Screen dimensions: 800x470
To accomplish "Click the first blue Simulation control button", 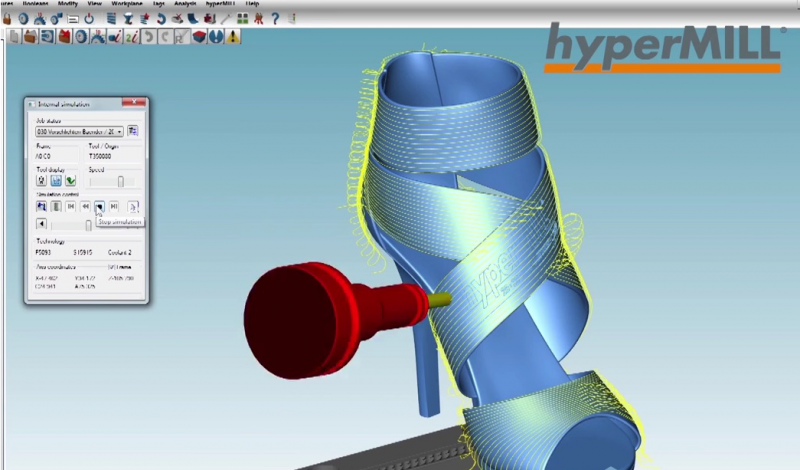I will 41,207.
